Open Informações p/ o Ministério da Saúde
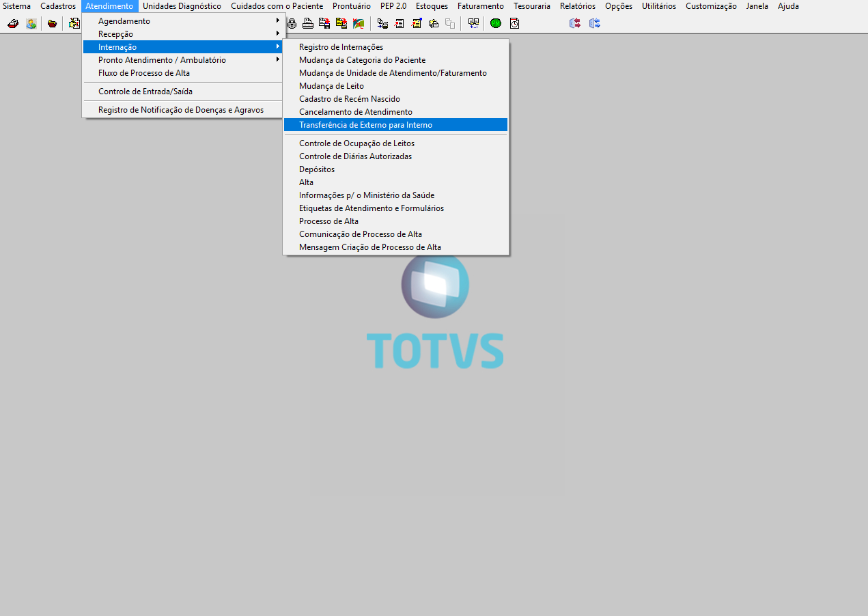This screenshot has width=868, height=616. pos(395,195)
